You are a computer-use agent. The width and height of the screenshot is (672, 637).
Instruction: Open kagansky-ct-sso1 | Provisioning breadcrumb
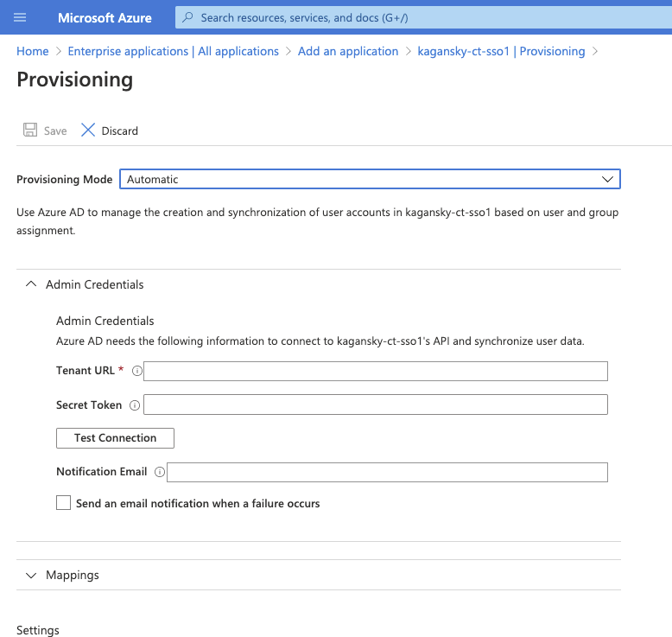(501, 51)
